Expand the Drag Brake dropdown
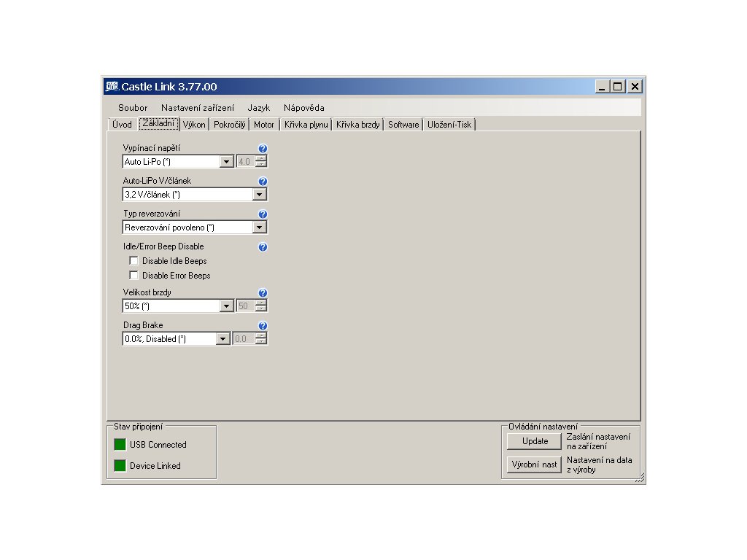Viewport: 747px width, 560px height. pyautogui.click(x=222, y=339)
